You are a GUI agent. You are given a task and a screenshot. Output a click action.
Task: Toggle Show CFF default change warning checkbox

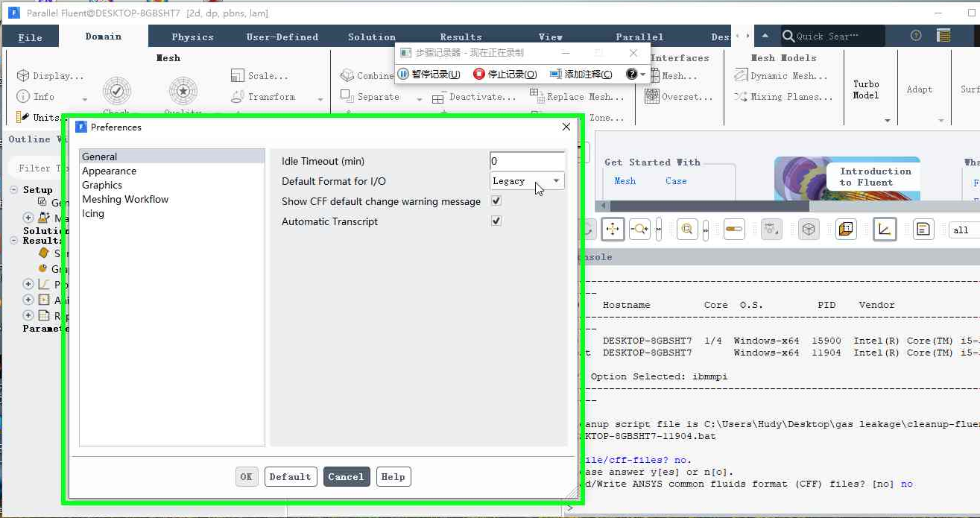[496, 201]
